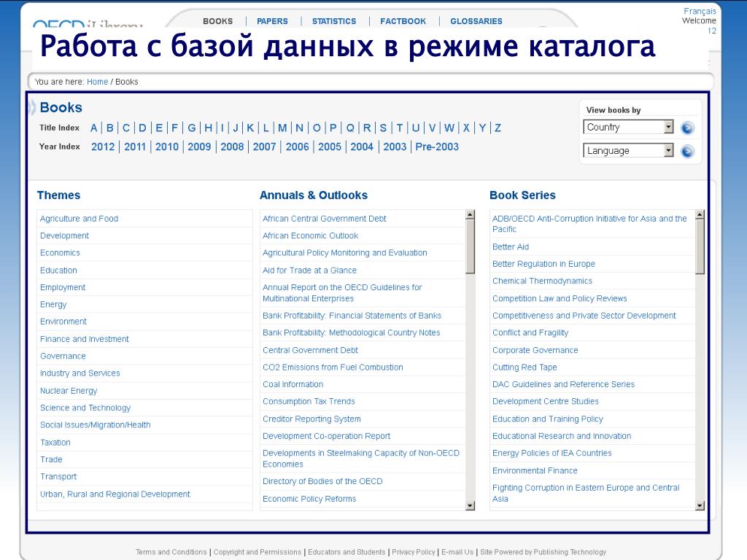
Task: Open Aid for Trade at a Glance
Action: coord(309,270)
